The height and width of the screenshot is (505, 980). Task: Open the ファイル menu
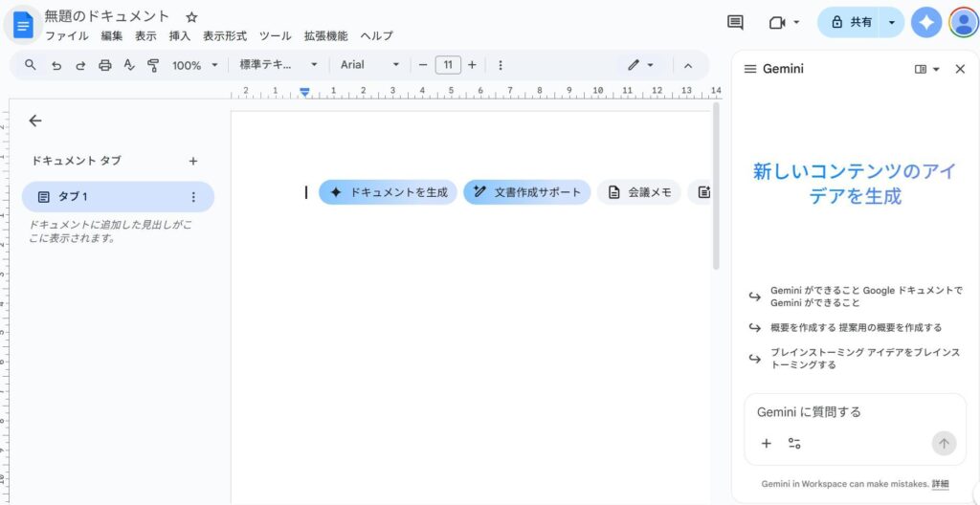pyautogui.click(x=66, y=36)
